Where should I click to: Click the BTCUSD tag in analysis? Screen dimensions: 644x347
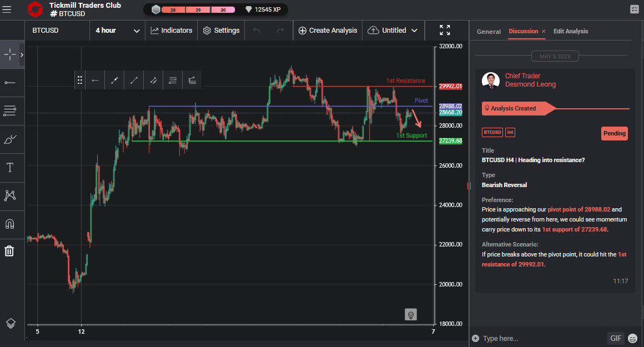pyautogui.click(x=492, y=132)
